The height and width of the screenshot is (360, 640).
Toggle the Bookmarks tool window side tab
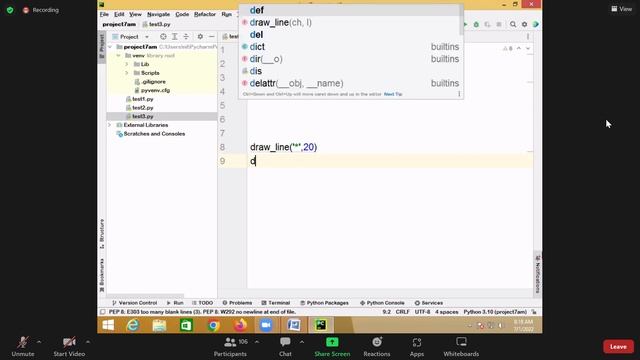(x=102, y=275)
